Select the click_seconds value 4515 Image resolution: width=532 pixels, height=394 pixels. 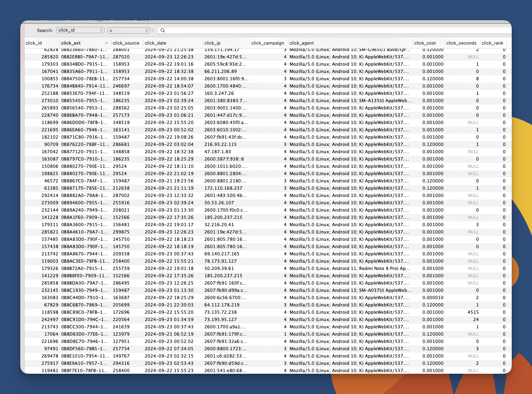pos(473,312)
